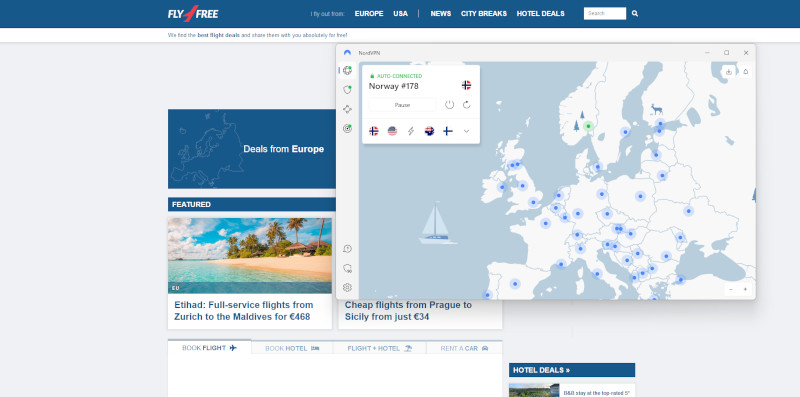Open Threat Protection shield icon in NordVPN sidebar
The height and width of the screenshot is (397, 800).
click(347, 90)
